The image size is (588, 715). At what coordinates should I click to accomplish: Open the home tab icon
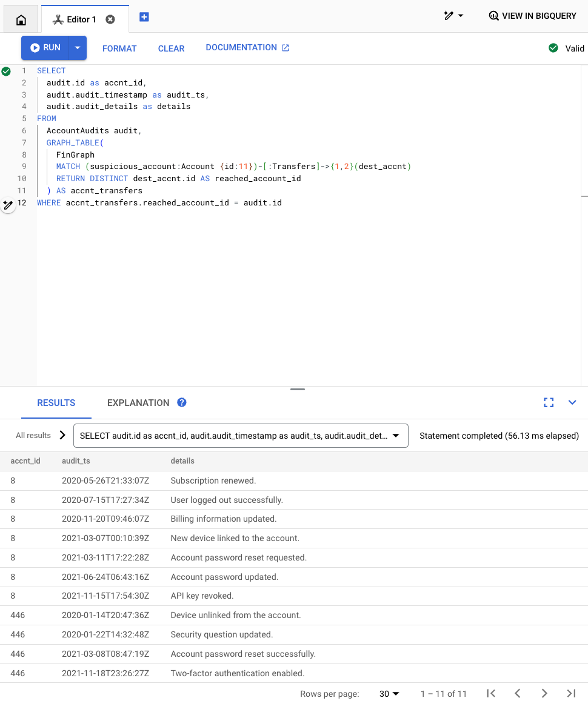click(x=21, y=19)
